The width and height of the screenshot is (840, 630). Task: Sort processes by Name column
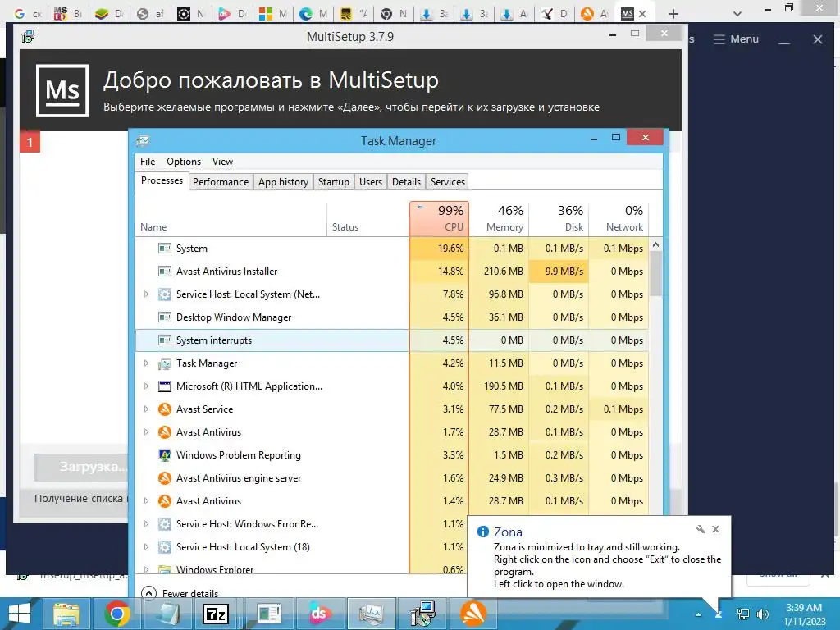(x=231, y=218)
